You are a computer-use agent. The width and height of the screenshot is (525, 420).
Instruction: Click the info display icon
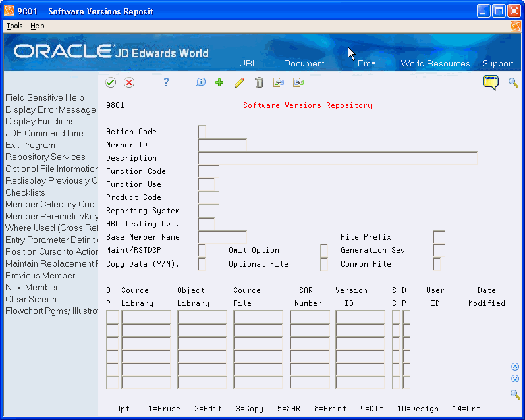(201, 82)
